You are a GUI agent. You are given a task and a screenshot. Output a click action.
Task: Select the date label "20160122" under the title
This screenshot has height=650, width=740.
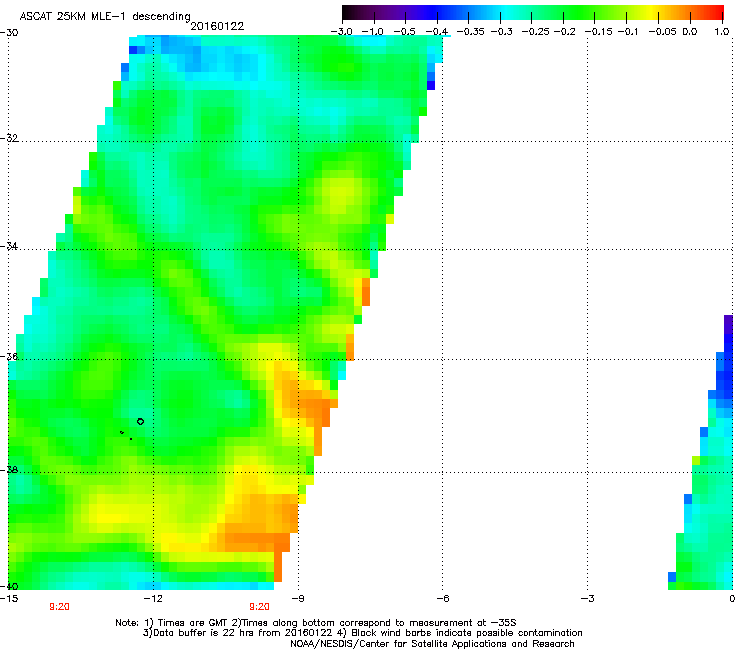[x=217, y=26]
